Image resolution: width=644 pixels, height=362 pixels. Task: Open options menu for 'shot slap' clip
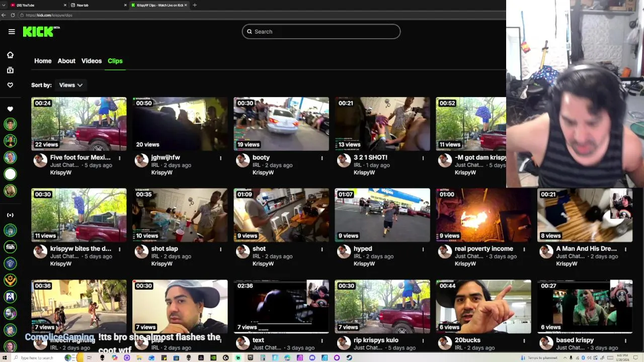220,249
